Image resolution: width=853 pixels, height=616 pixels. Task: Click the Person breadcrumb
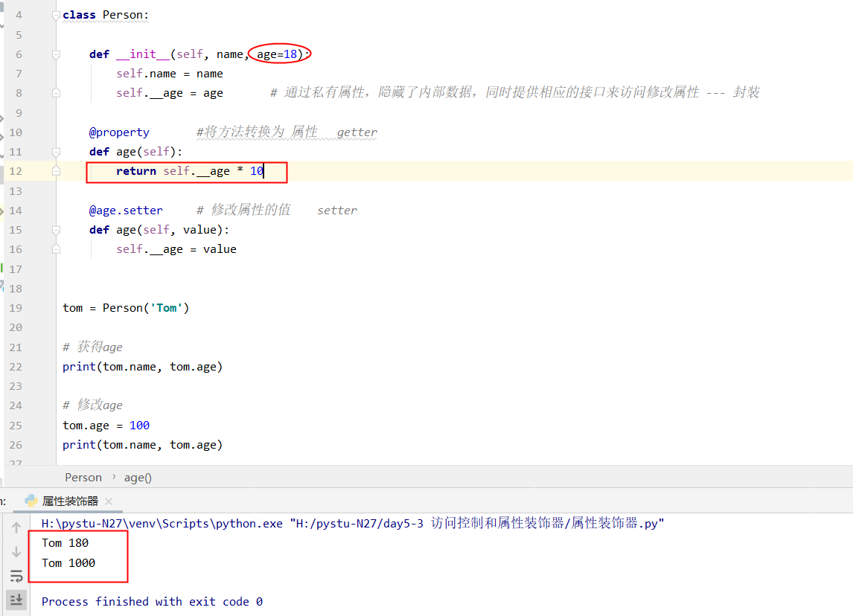pyautogui.click(x=83, y=478)
